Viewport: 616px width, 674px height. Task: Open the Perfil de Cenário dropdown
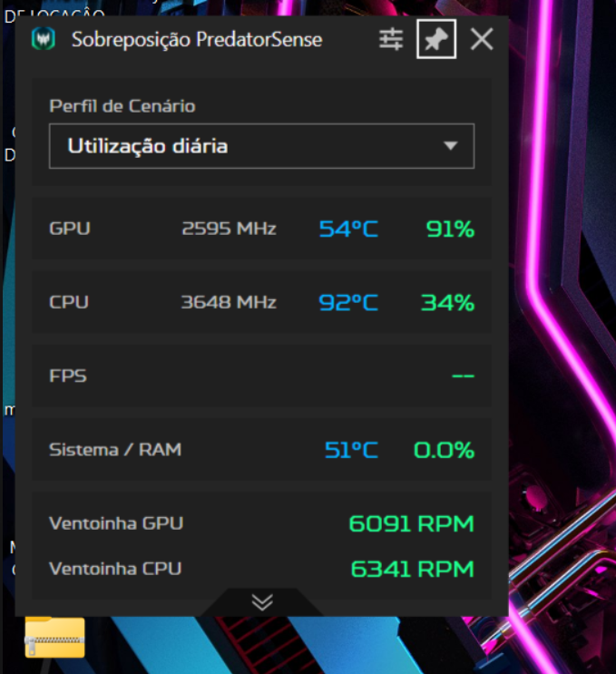pyautogui.click(x=262, y=146)
